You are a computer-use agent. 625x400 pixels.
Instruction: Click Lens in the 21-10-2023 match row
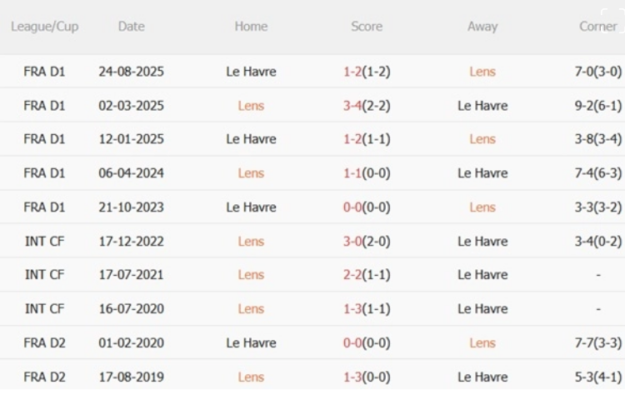point(482,207)
